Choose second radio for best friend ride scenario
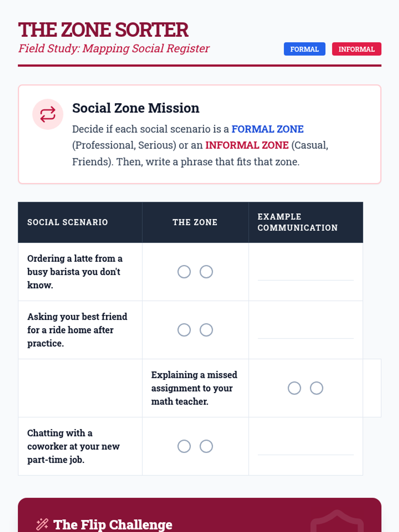Viewport: 399px width, 532px height. click(206, 330)
